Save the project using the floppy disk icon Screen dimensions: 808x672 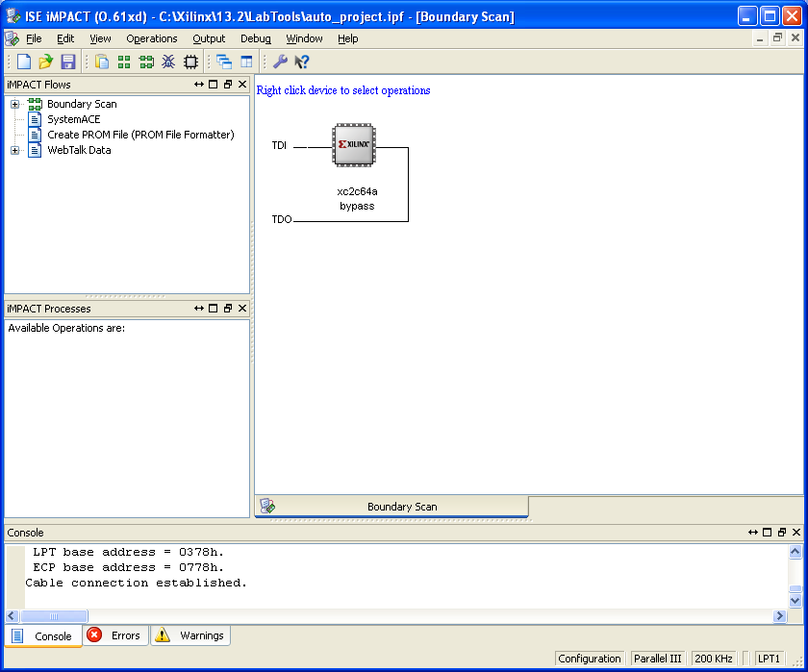tap(68, 62)
